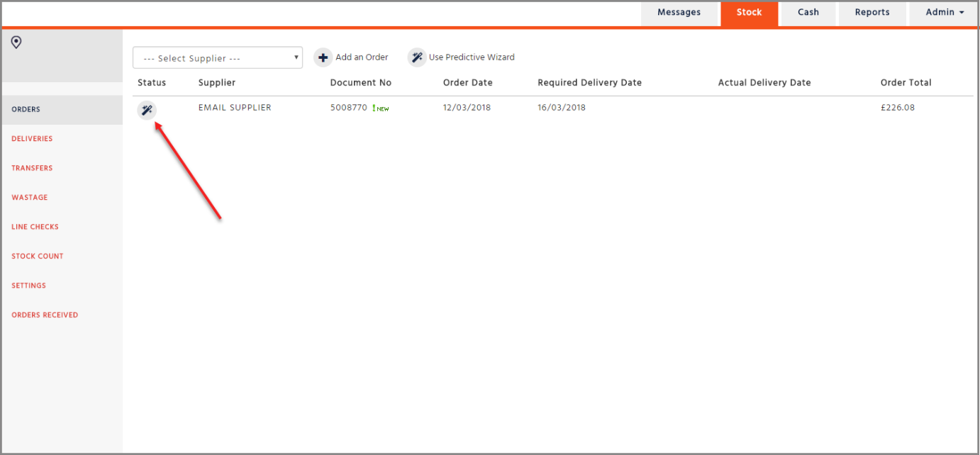This screenshot has height=455, width=980.
Task: Click the wizard wand status icon for EMAIL SUPPLIER
Action: click(147, 110)
